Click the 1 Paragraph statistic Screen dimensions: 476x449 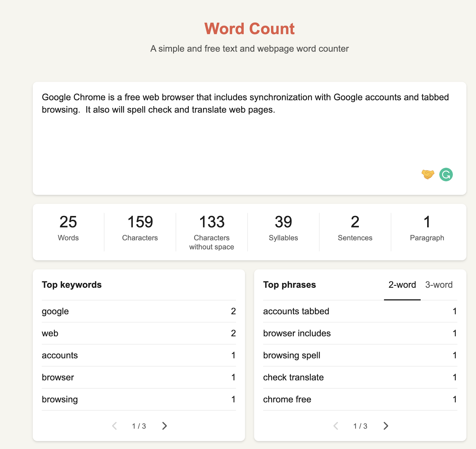[x=427, y=228]
